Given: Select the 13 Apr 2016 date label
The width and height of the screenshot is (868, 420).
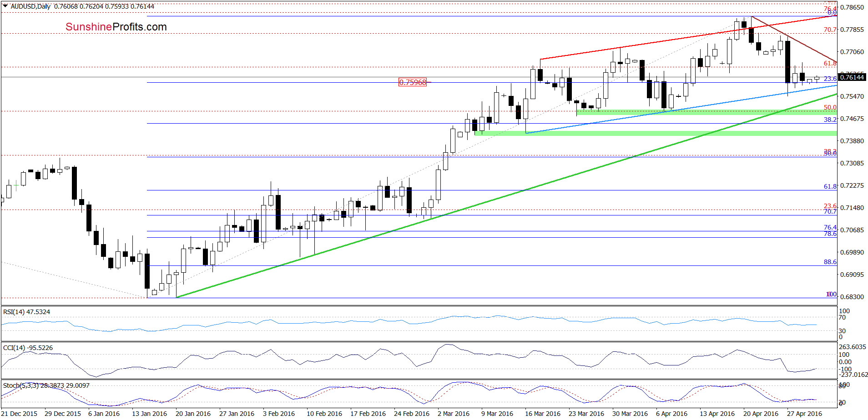Looking at the screenshot, I should [717, 414].
